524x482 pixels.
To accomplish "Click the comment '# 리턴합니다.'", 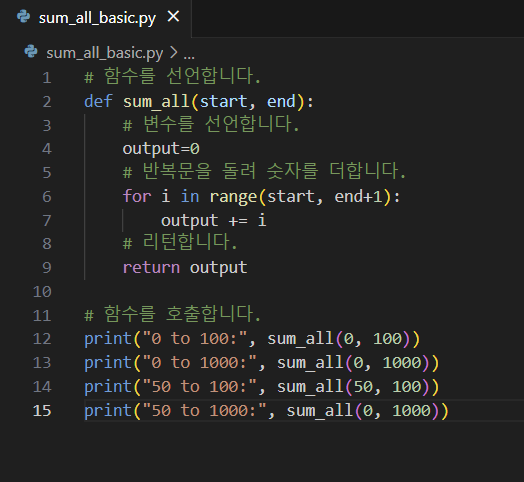I will (180, 242).
